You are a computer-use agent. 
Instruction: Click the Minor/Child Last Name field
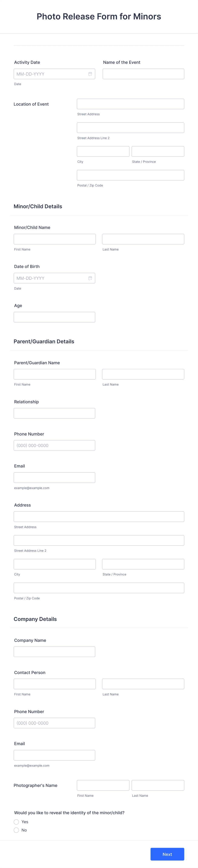point(143,239)
